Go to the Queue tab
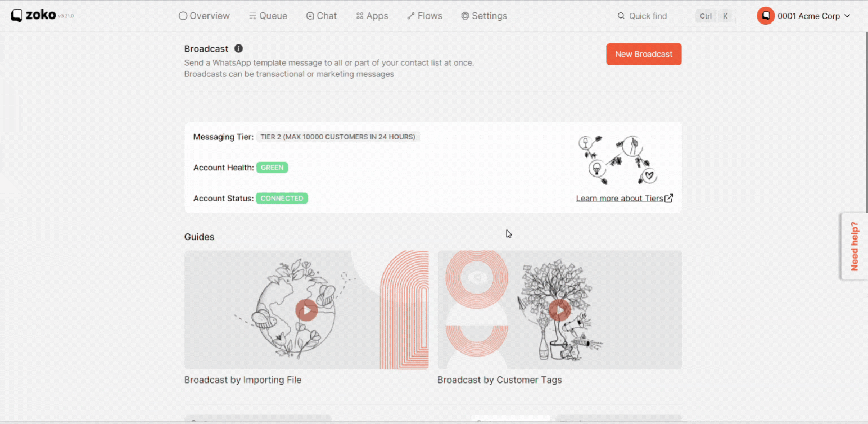 tap(268, 16)
